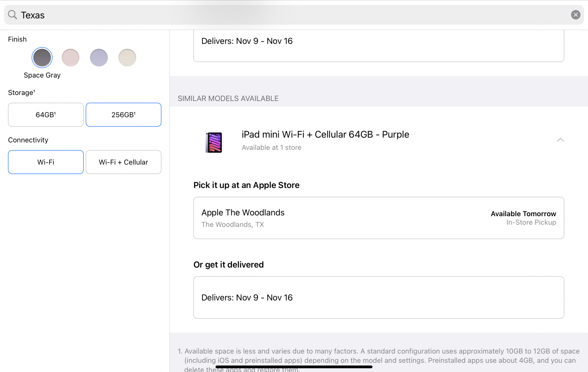The height and width of the screenshot is (372, 588).
Task: Pick the Purple finish swatch
Action: [x=99, y=58]
